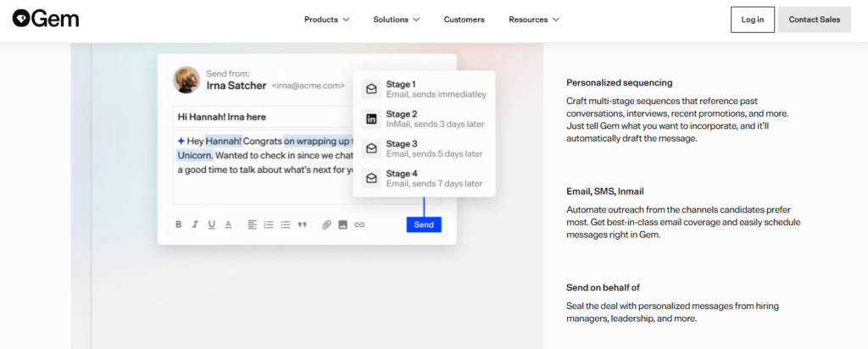Click the 'Send from:' label
Image resolution: width=868 pixels, height=349 pixels.
point(228,73)
